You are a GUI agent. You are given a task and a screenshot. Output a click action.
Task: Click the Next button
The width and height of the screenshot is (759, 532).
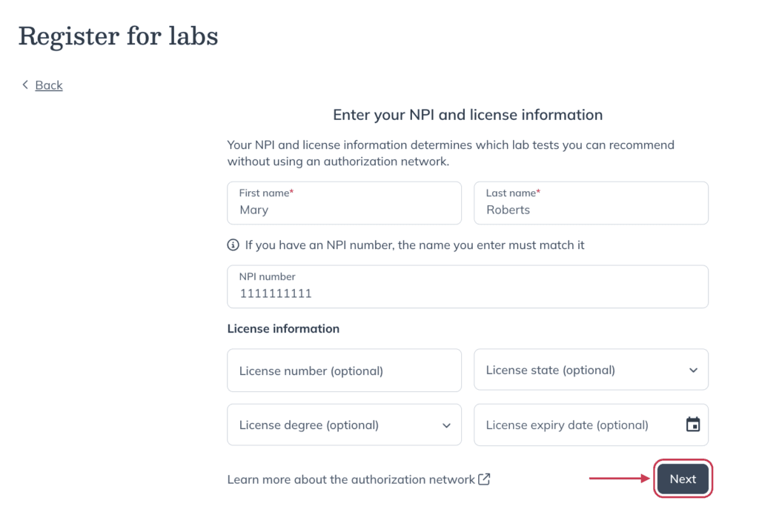[x=683, y=479]
